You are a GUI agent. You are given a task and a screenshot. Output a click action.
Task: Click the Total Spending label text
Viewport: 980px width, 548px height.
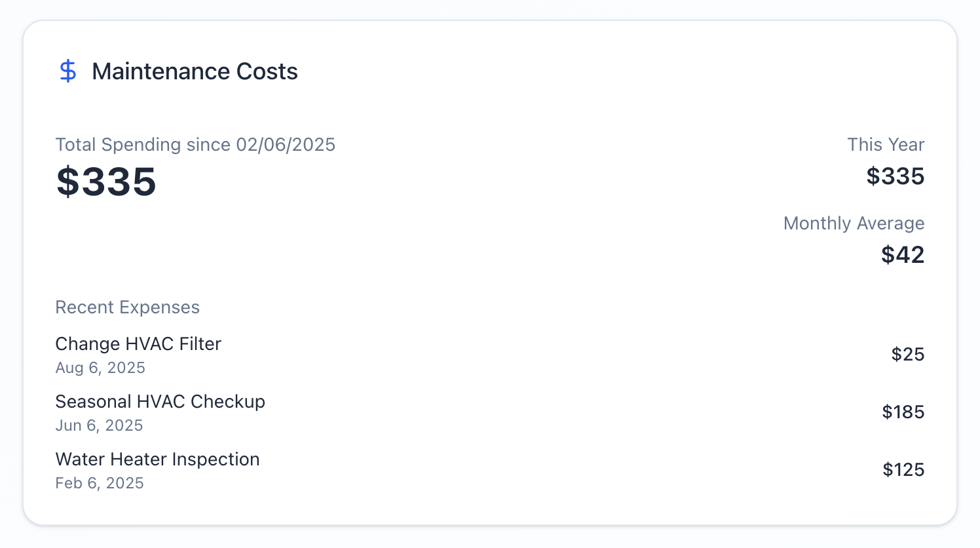point(142,144)
